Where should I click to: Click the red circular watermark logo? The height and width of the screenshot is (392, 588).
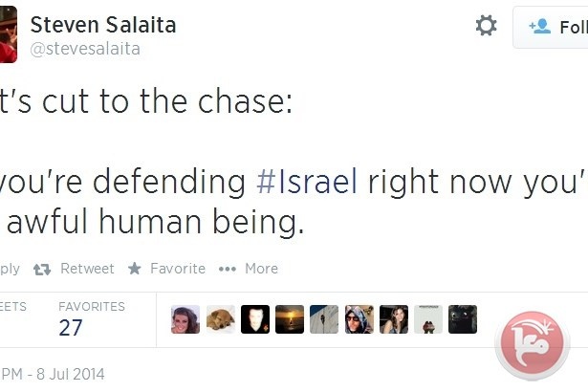pos(533,343)
